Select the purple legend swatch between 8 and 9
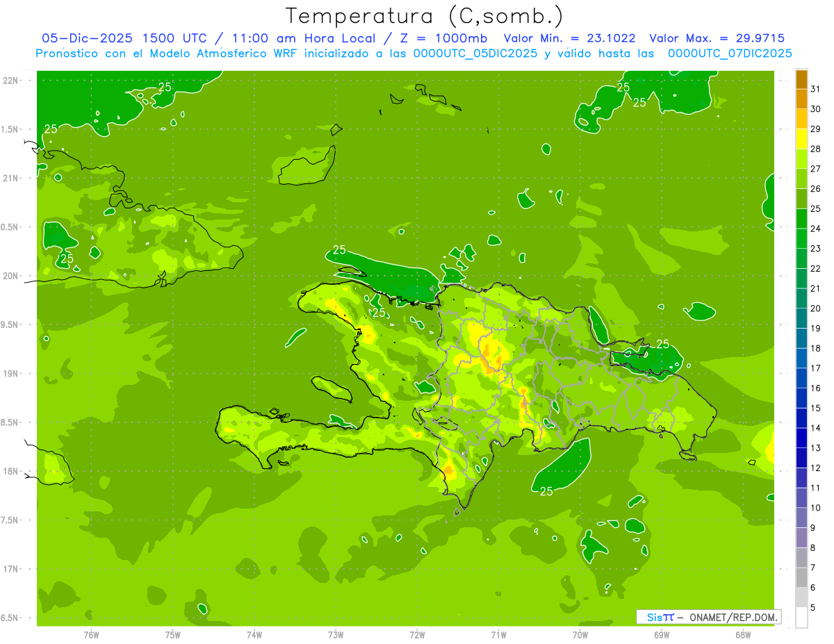This screenshot has height=644, width=834. coord(801,538)
